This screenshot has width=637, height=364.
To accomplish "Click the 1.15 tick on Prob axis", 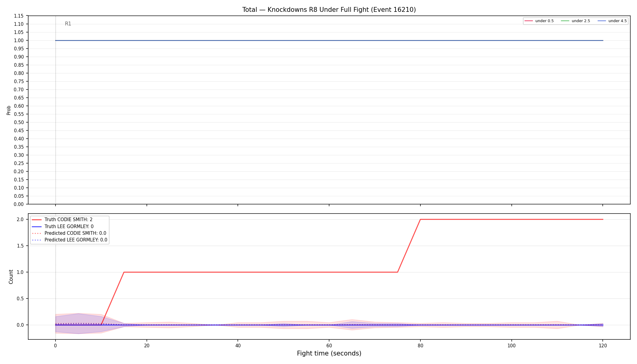I will tap(19, 16).
